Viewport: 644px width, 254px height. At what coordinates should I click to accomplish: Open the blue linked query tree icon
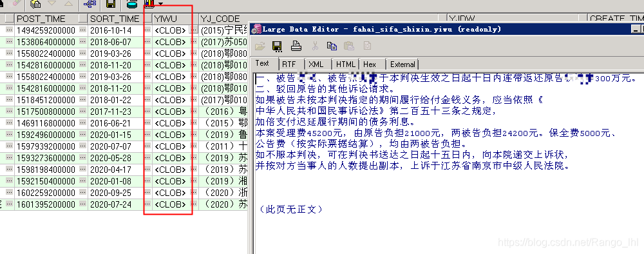pos(90,4)
